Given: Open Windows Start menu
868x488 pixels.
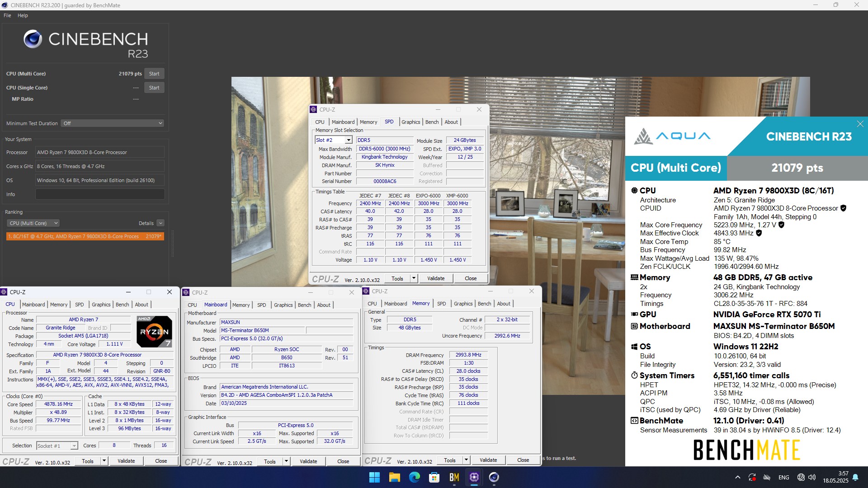Looking at the screenshot, I should pyautogui.click(x=374, y=477).
